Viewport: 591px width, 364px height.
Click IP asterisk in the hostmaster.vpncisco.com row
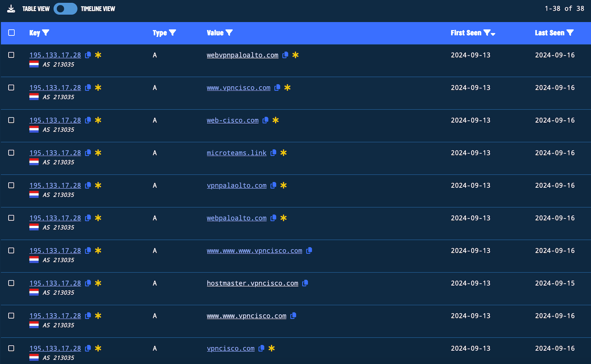98,283
